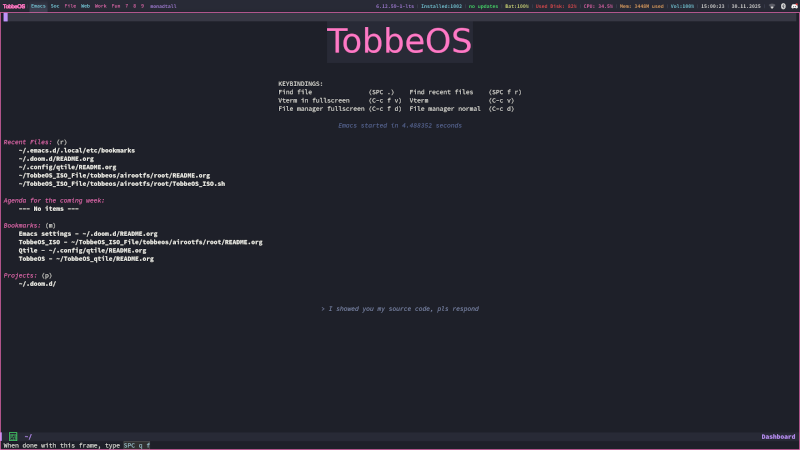Switch to workspace 7
Viewport: 800px width, 450px height.
tap(127, 6)
